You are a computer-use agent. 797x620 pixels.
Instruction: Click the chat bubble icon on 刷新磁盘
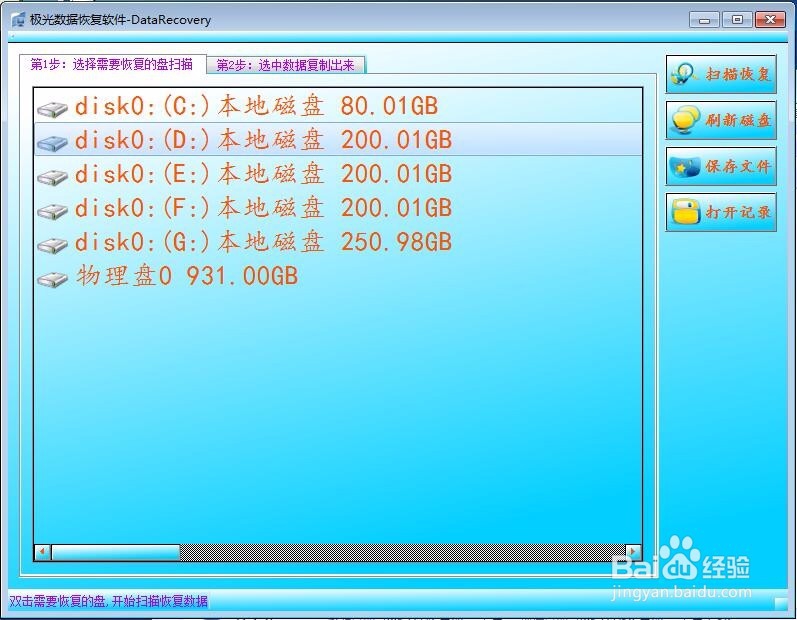[x=685, y=120]
